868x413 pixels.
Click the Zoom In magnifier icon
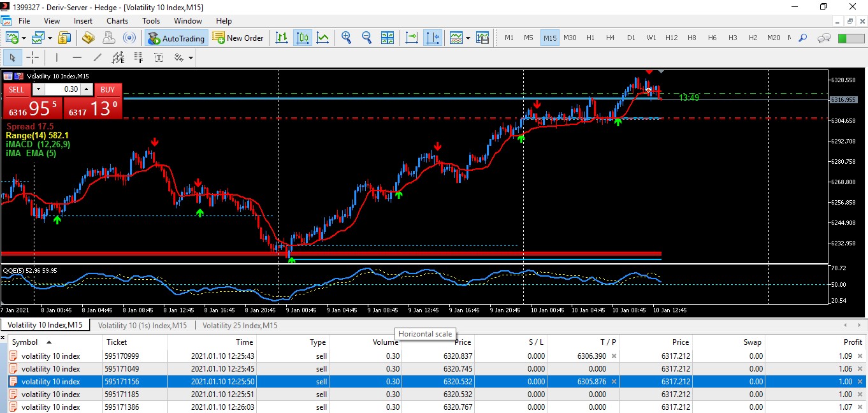tap(346, 38)
